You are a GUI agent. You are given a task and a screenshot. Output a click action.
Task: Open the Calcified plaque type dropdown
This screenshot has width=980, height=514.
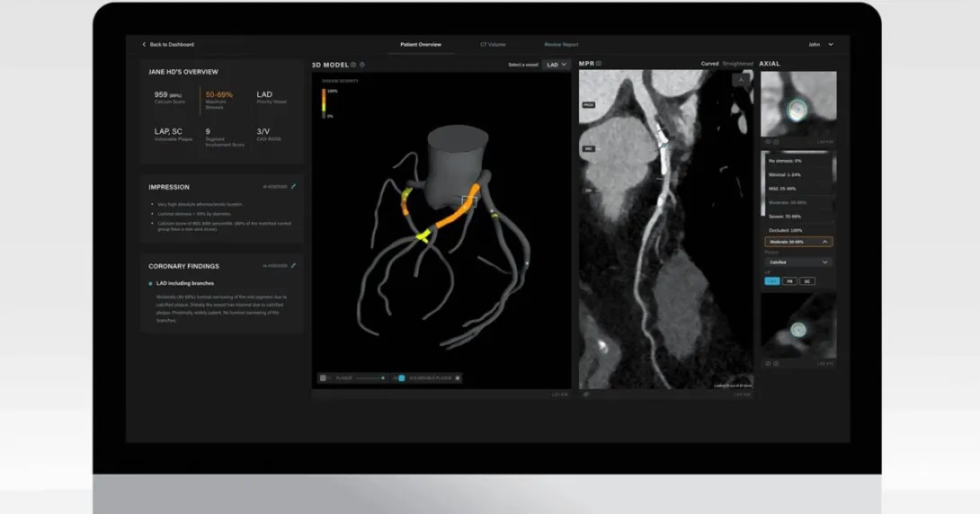(798, 262)
